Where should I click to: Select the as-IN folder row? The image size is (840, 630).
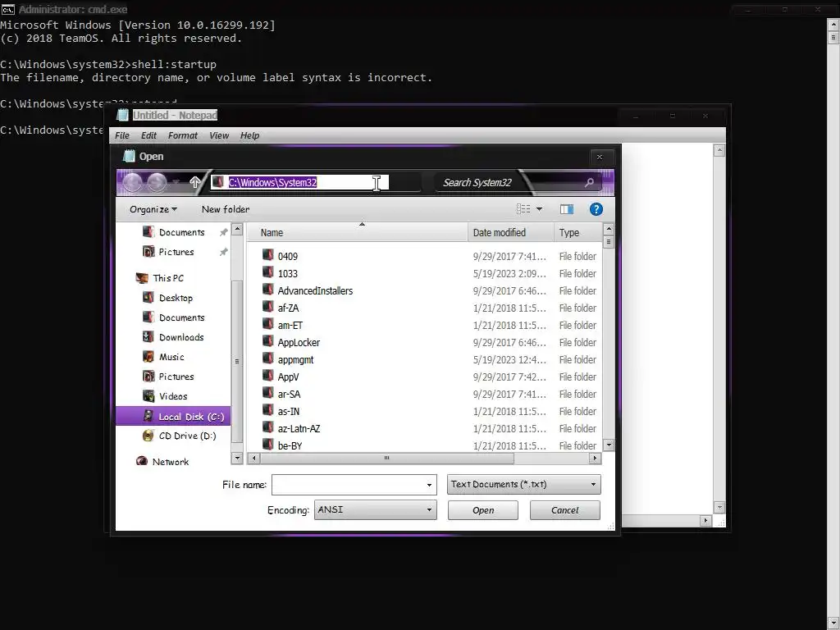pos(428,412)
